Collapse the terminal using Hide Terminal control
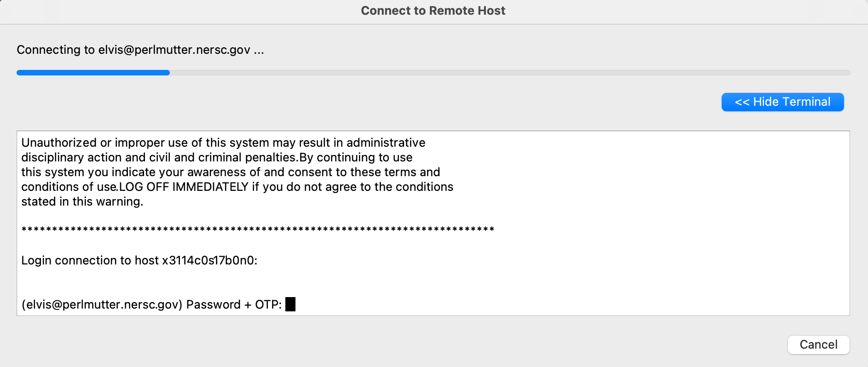 782,102
